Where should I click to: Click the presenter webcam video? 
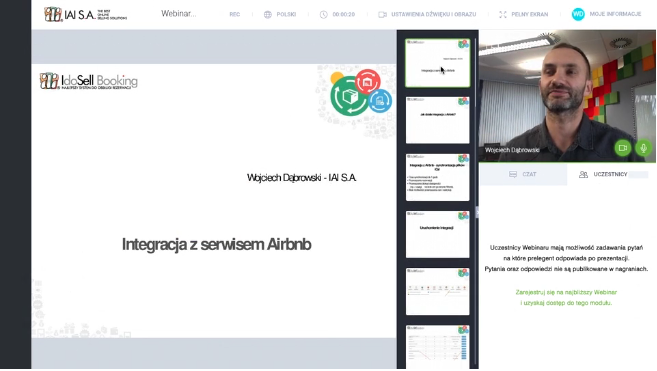coord(567,96)
